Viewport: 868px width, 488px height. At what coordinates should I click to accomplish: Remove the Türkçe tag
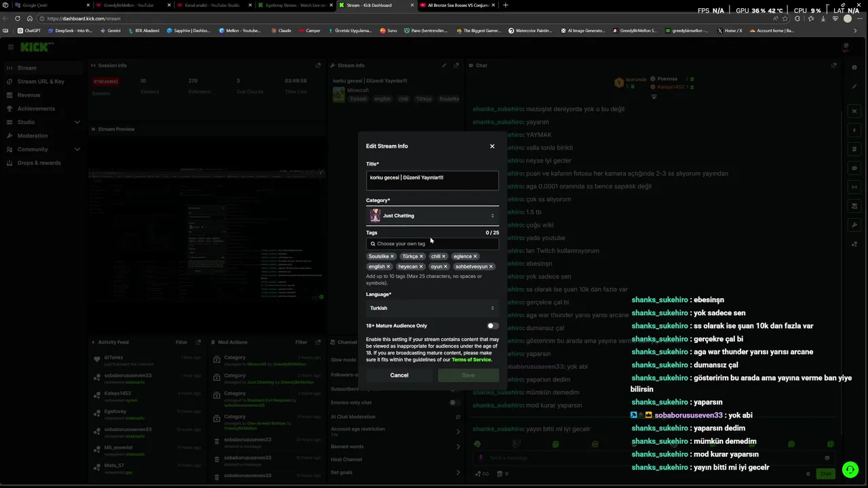[x=421, y=256]
